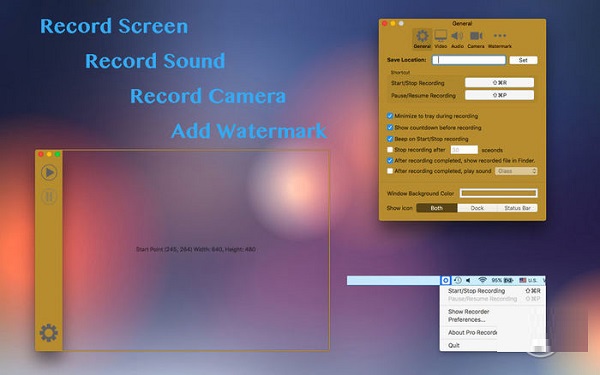This screenshot has height=375, width=600.
Task: Toggle Show countdown before recording
Action: [390, 127]
